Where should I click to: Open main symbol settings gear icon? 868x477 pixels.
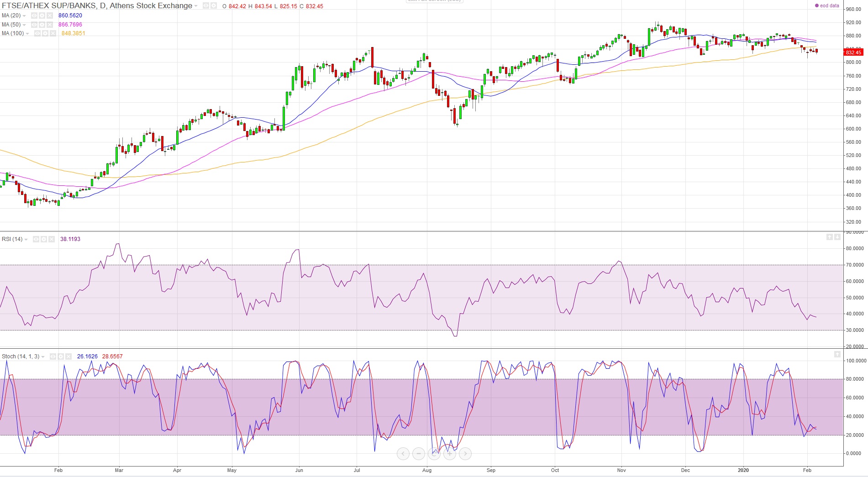[213, 6]
